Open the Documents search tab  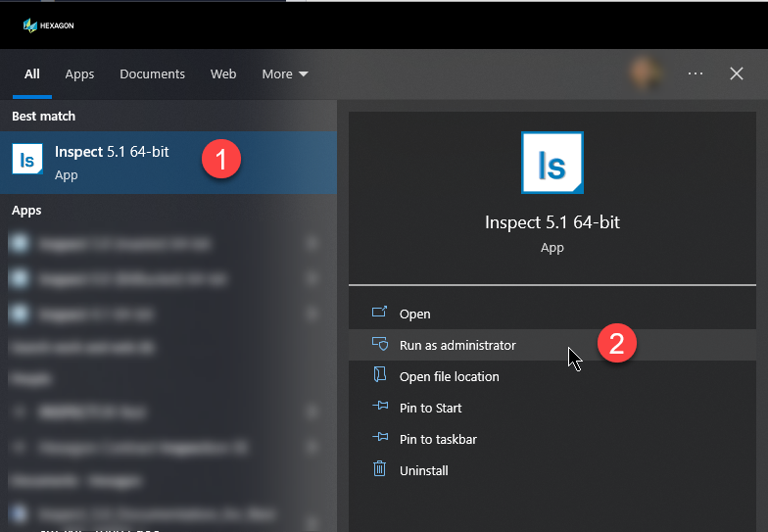pyautogui.click(x=153, y=74)
